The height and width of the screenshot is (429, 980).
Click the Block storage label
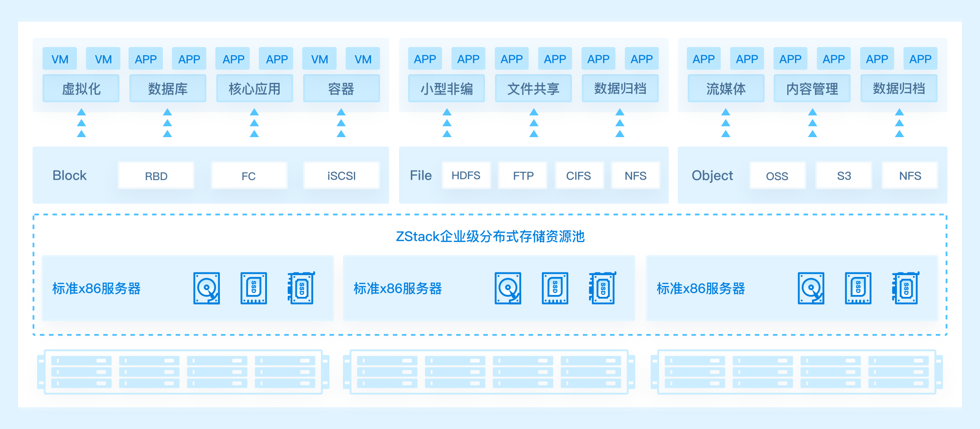pyautogui.click(x=69, y=176)
